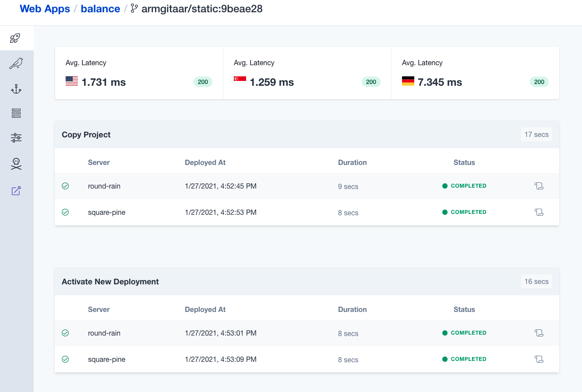Click Deployed At header in Activate Deployment

pos(205,309)
